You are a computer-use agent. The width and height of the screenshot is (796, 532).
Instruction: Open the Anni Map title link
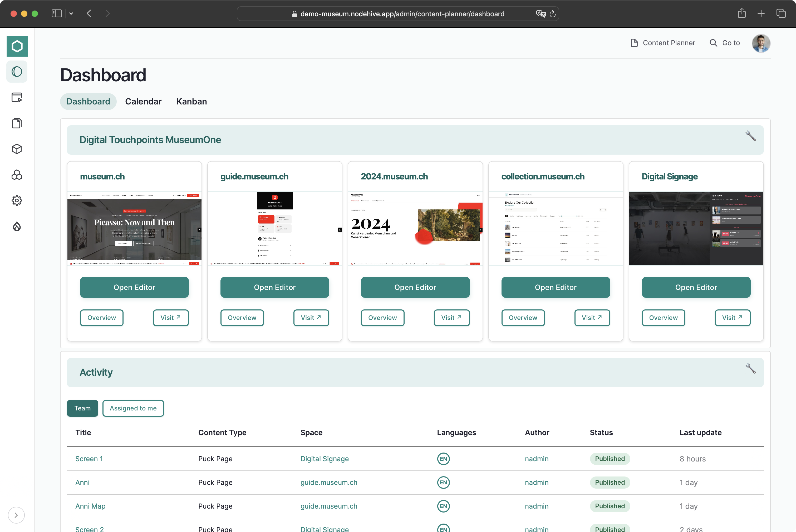[90, 506]
